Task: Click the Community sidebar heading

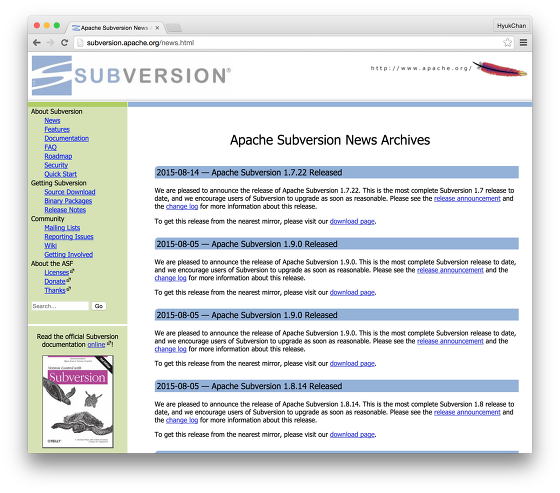Action: pos(48,219)
